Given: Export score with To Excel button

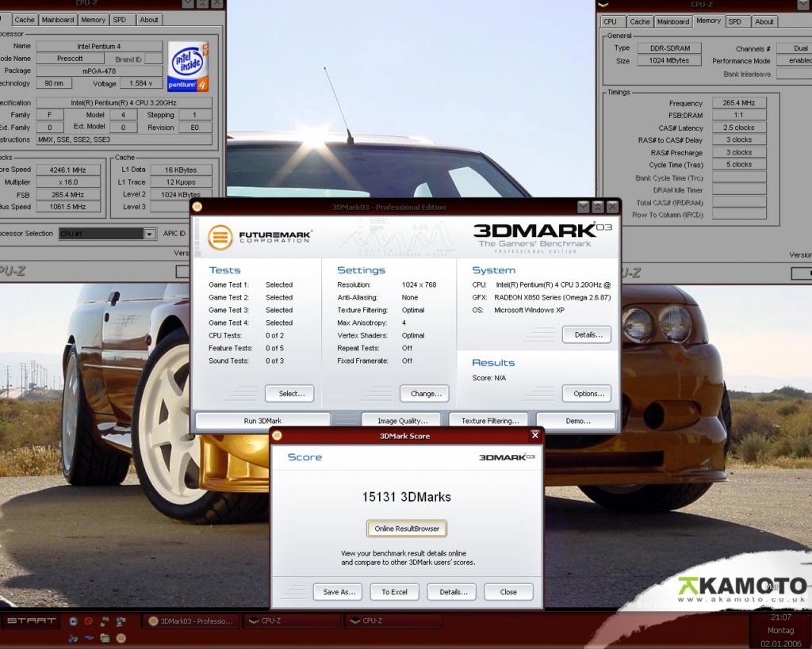Looking at the screenshot, I should (x=395, y=592).
